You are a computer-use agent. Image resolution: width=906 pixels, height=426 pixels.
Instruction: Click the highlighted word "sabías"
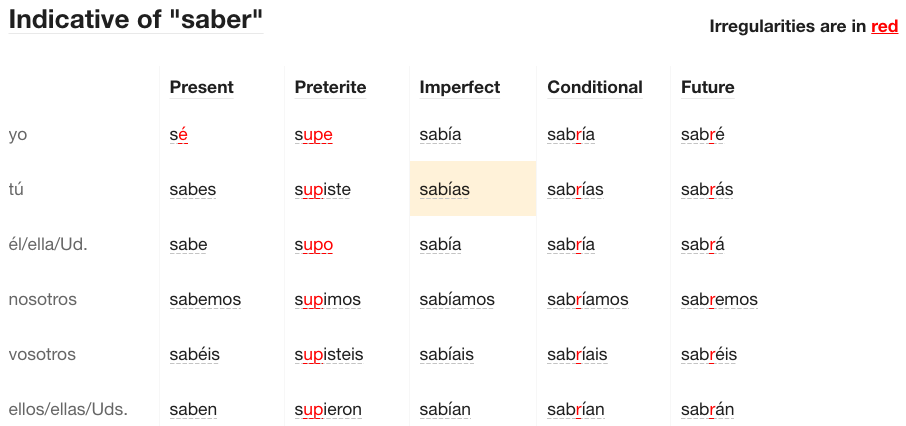pyautogui.click(x=445, y=190)
